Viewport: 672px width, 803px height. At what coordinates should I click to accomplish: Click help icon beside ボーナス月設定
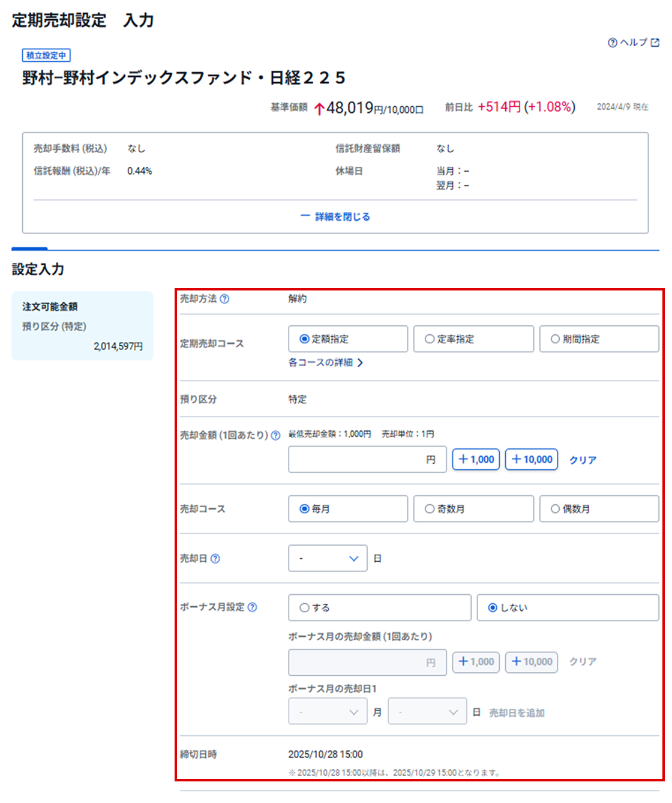click(253, 607)
